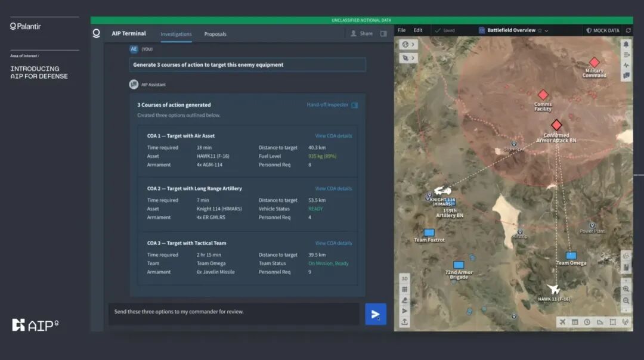Viewport: 644px width, 360px height.
Task: Expand the globe basemap selector
Action: coord(408,44)
